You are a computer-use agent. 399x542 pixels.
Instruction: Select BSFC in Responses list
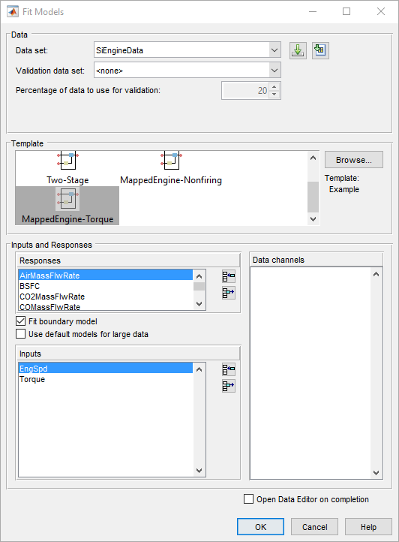click(105, 286)
